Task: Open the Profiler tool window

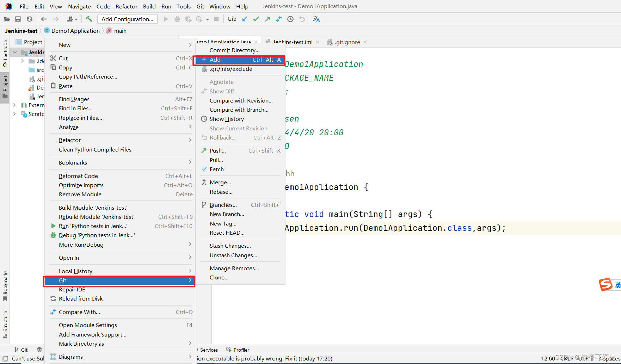Action: point(238,350)
